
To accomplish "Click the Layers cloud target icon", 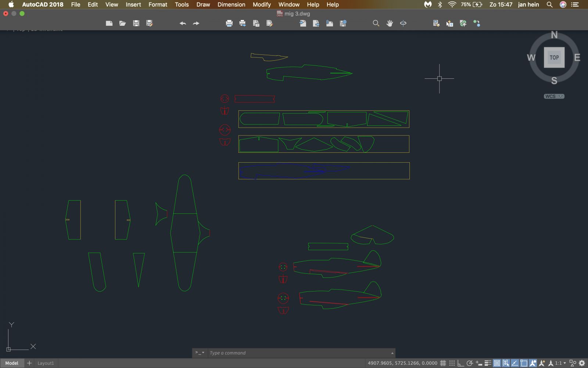I will click(463, 23).
